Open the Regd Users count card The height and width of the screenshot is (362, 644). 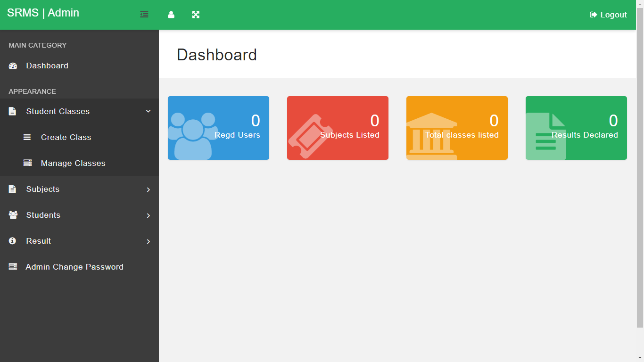(x=218, y=128)
